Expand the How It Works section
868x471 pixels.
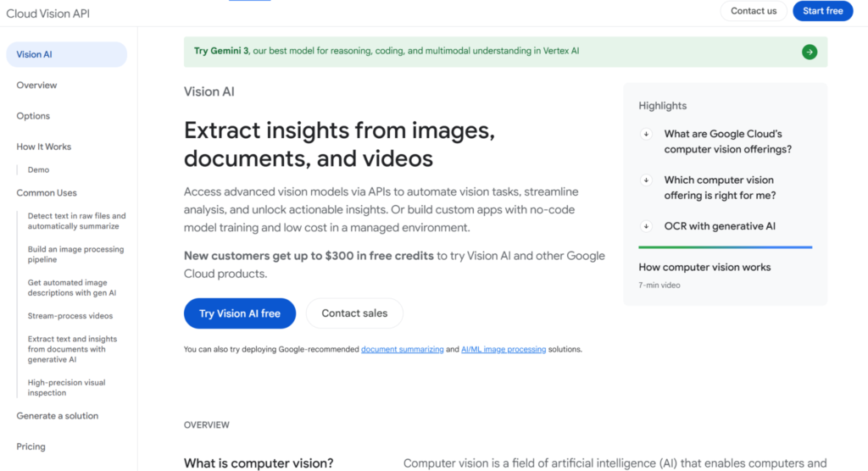pos(44,147)
